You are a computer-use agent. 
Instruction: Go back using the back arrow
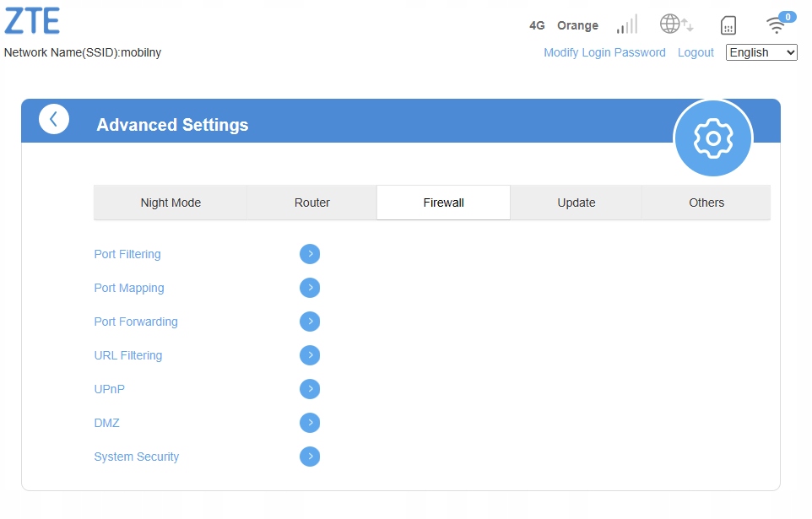[x=54, y=119]
